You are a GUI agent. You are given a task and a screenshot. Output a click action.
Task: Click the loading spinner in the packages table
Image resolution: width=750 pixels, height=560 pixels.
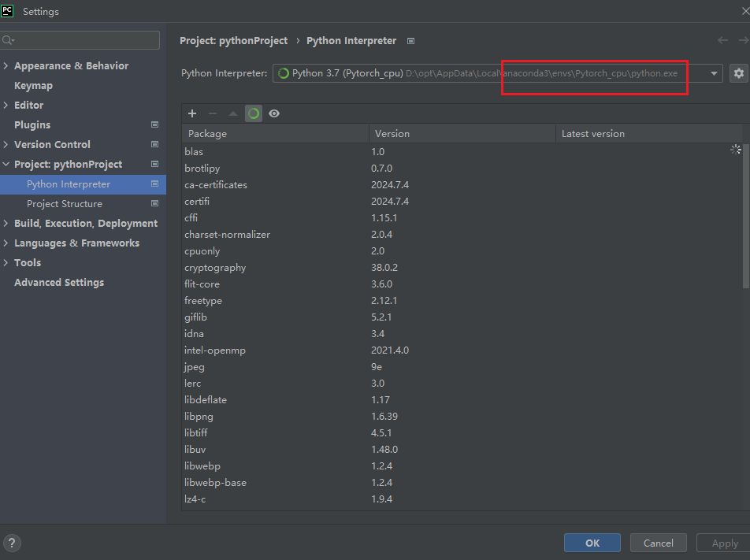(x=736, y=150)
